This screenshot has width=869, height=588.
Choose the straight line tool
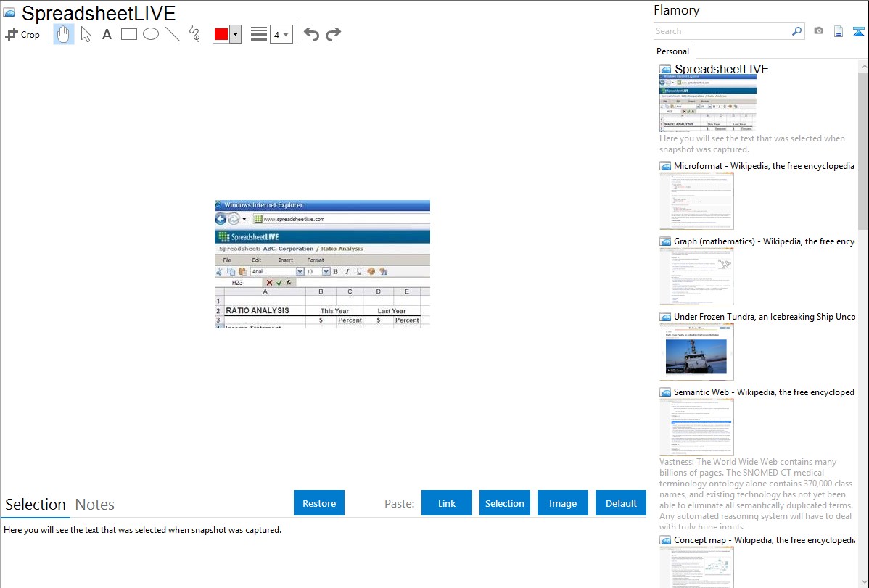pos(173,34)
